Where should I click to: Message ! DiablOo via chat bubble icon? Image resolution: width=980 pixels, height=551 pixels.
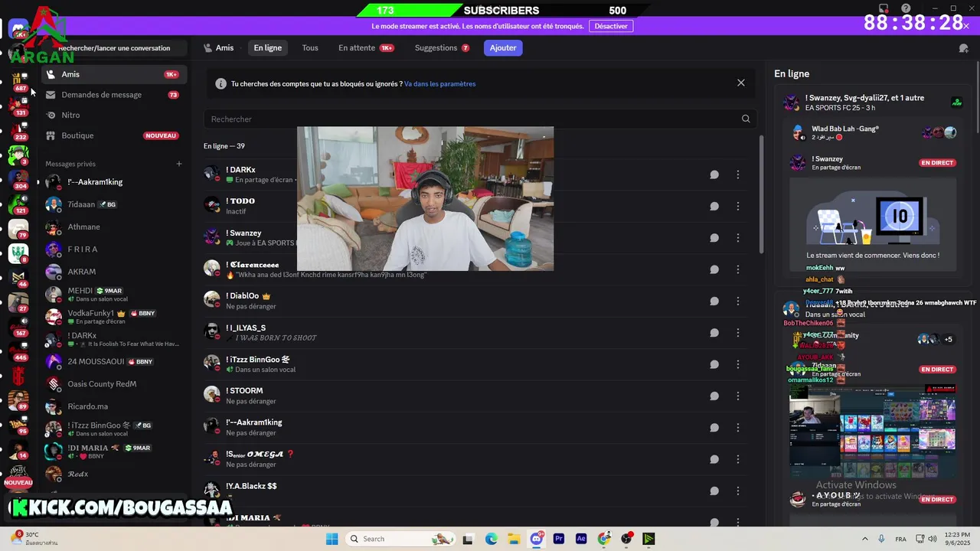(714, 301)
